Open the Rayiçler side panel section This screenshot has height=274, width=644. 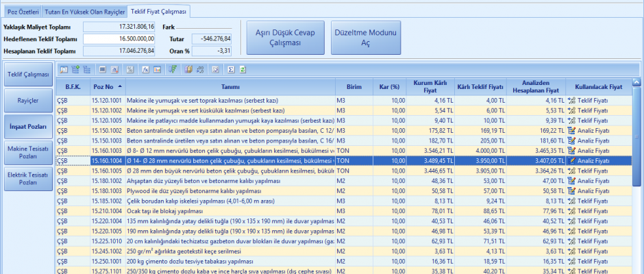click(x=27, y=101)
